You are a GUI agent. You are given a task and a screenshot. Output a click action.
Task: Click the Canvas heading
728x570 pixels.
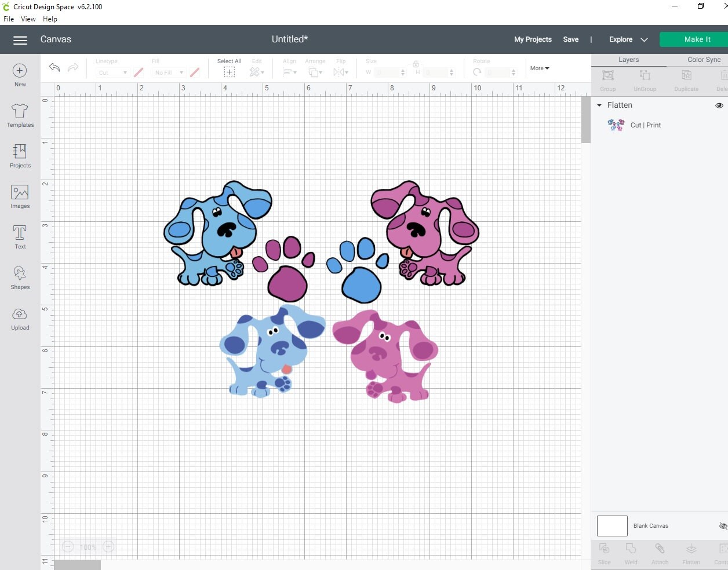(56, 39)
